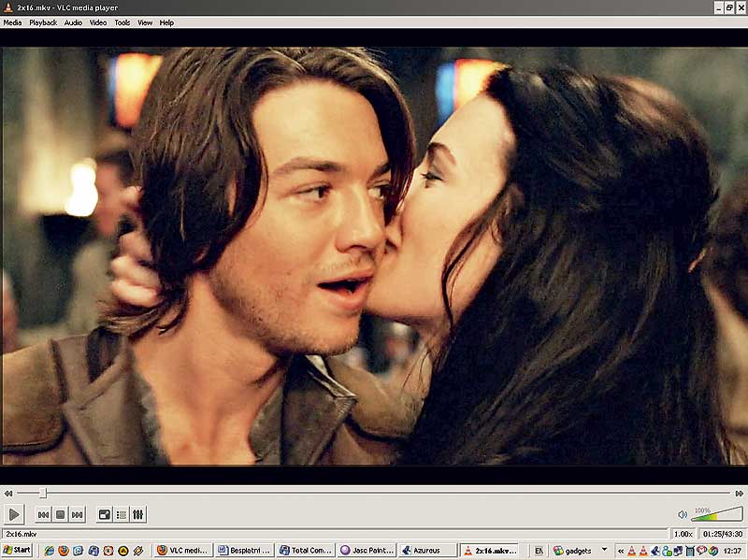Launch Internet Explorer from quick launch
The height and width of the screenshot is (560, 748).
49,551
